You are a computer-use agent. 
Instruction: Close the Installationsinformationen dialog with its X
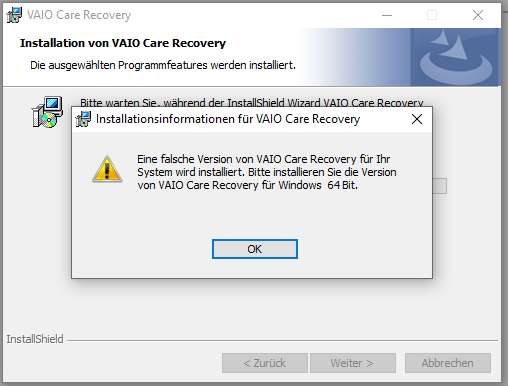417,119
